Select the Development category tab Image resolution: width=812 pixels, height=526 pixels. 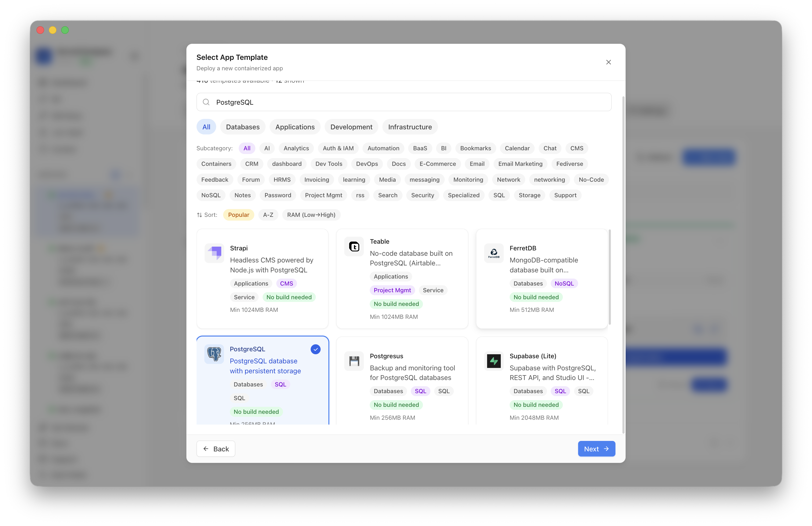(351, 127)
